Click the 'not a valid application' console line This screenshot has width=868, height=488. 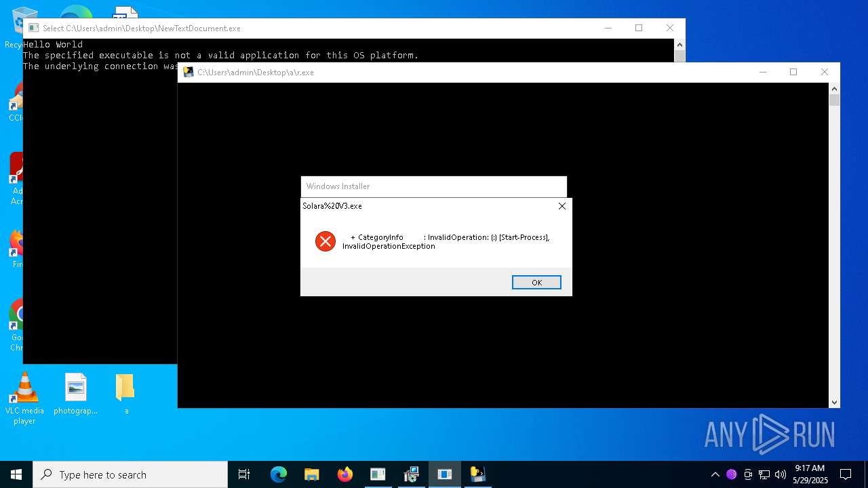click(221, 56)
